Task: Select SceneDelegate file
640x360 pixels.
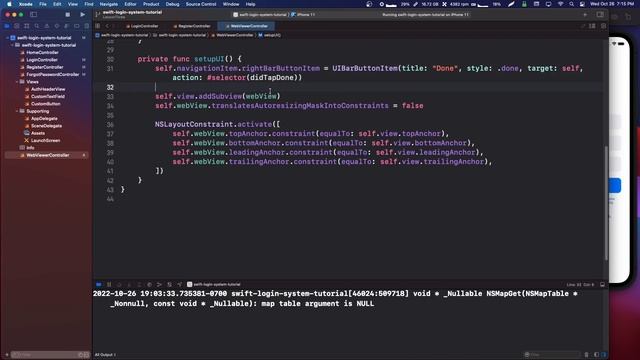Action: pyautogui.click(x=47, y=126)
